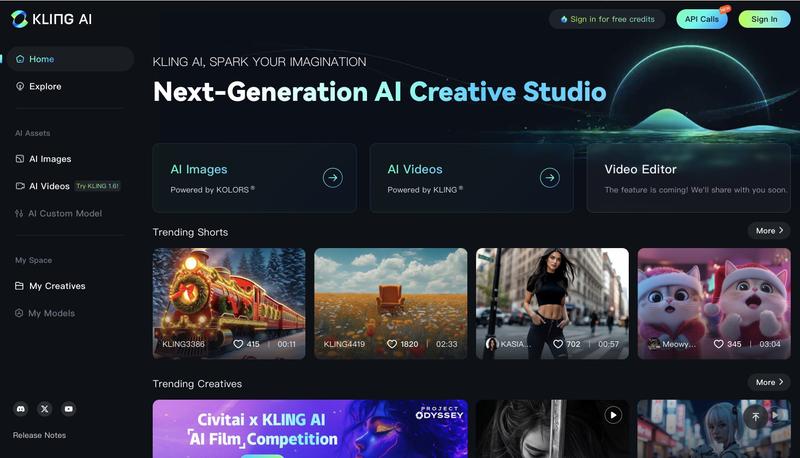
Task: Like the KLING4419 short via heart icon
Action: [x=392, y=344]
